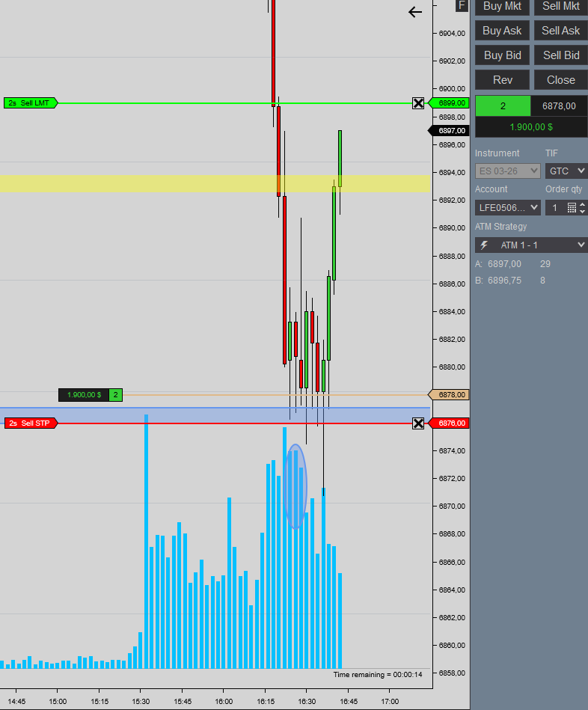Click Buy Bid button
The height and width of the screenshot is (710, 588).
coord(502,55)
